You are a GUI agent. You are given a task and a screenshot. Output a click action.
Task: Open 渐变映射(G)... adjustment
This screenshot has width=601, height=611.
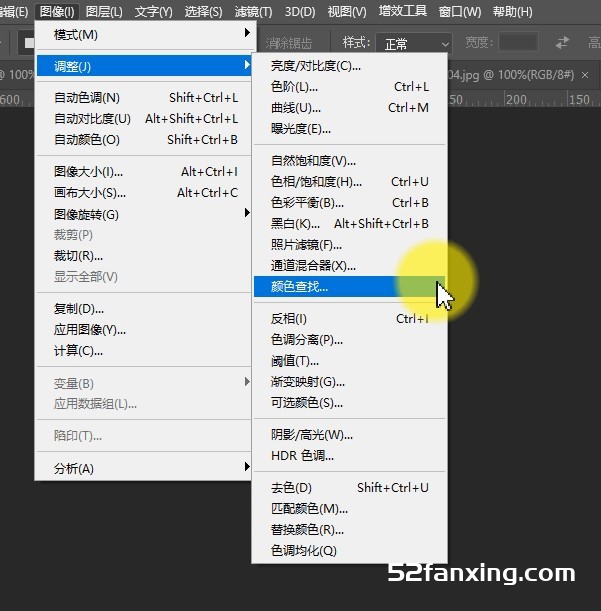(x=349, y=382)
